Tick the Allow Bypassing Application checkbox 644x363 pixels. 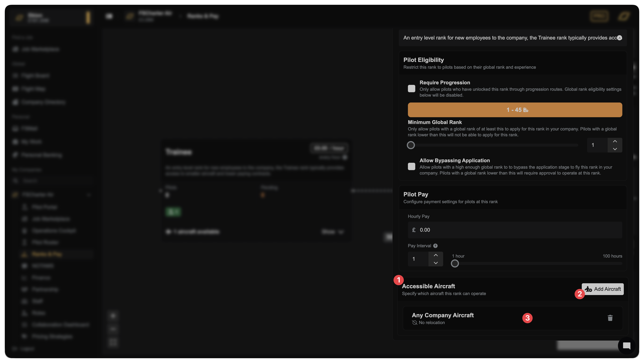pyautogui.click(x=411, y=166)
